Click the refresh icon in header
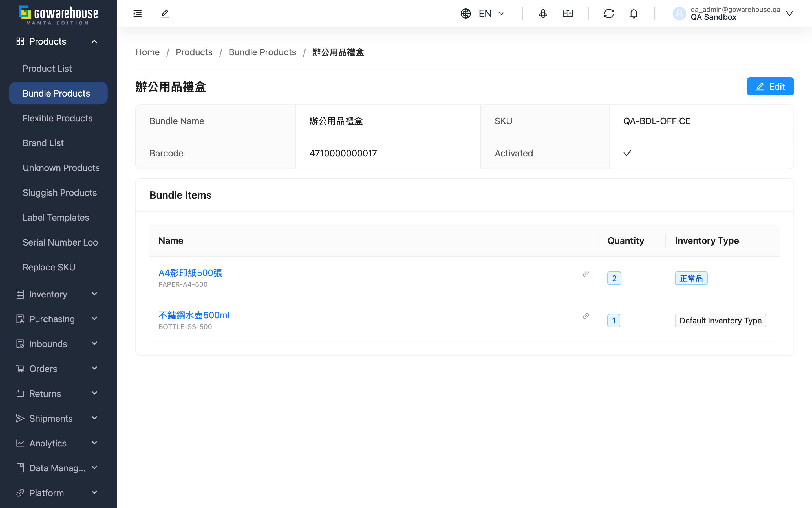Screen dimensions: 812x508 pyautogui.click(x=609, y=14)
